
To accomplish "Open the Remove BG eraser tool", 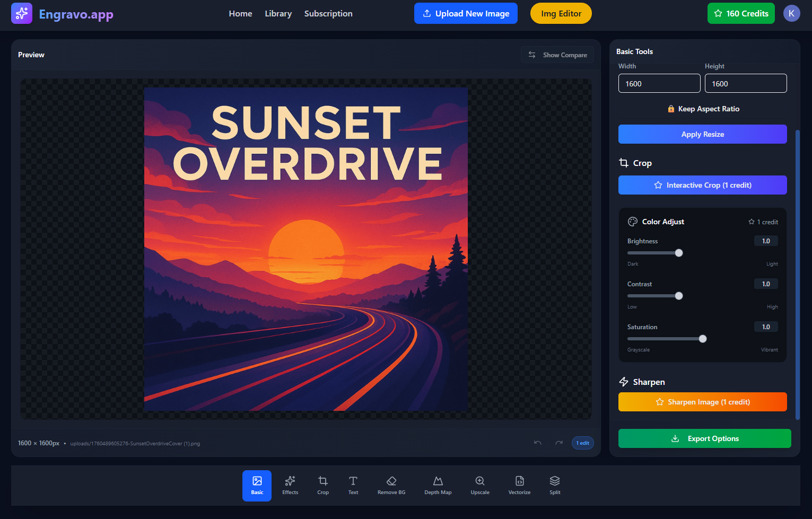I will pos(391,485).
